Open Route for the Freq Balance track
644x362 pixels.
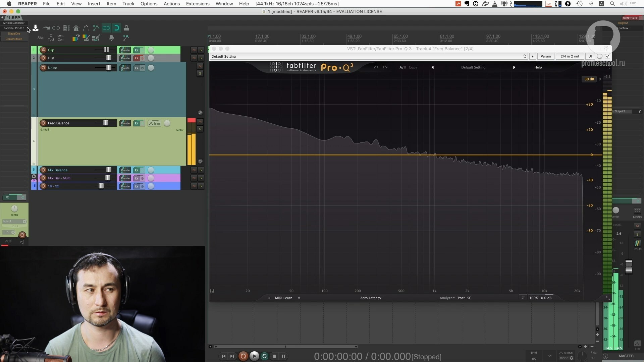[125, 123]
